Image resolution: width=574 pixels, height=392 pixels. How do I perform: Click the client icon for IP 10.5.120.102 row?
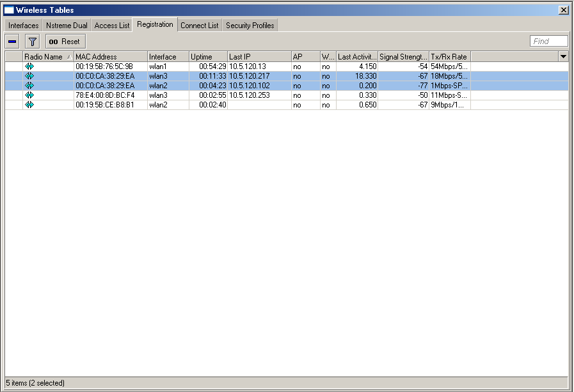29,85
